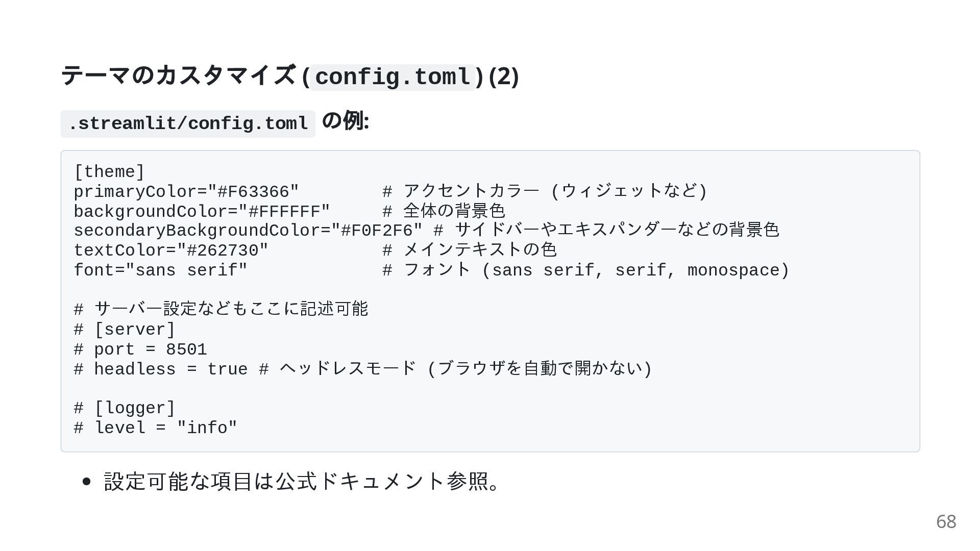Click the textColor="#262730" setting
Viewport: 980px width, 551px height.
pyautogui.click(x=171, y=251)
